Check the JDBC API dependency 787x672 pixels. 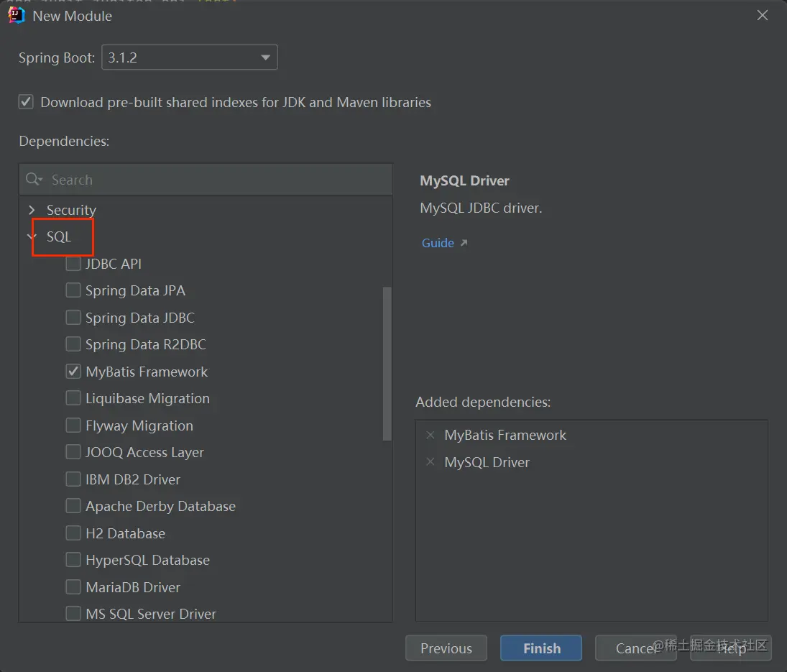coord(73,264)
